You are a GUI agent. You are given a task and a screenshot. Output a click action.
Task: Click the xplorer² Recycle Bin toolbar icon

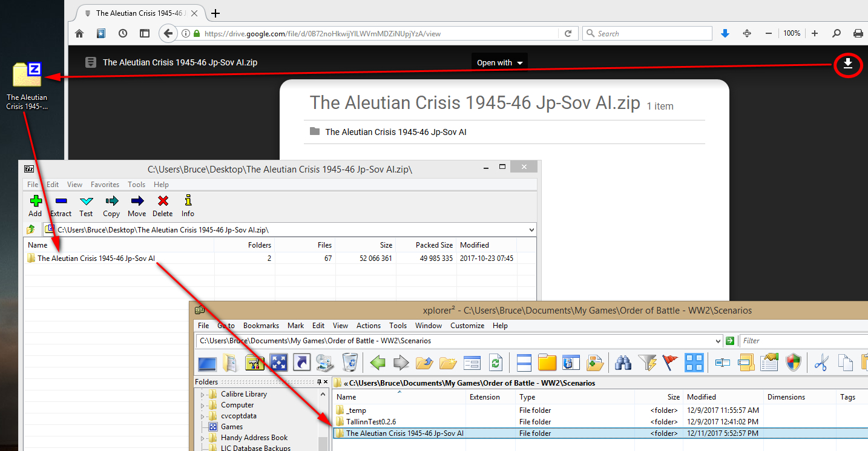[349, 362]
